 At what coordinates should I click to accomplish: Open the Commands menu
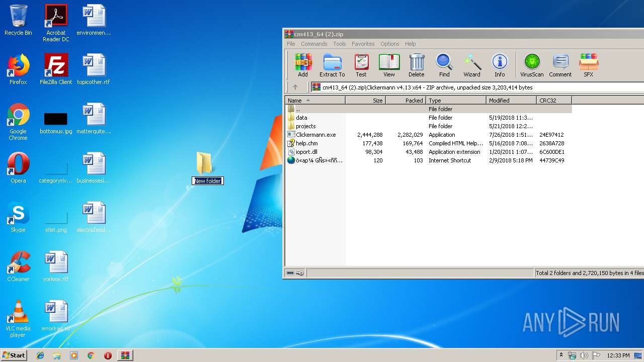[x=314, y=44]
